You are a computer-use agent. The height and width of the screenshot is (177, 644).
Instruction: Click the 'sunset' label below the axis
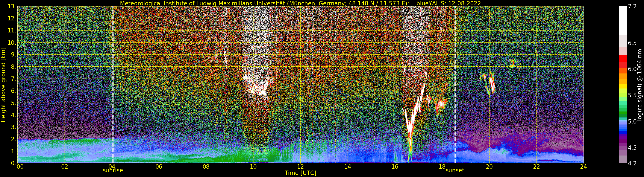point(455,171)
